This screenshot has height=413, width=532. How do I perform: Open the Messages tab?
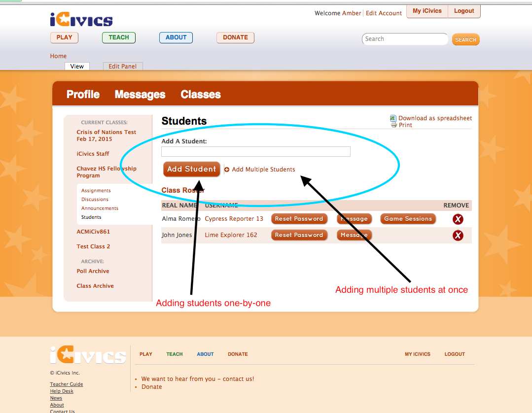[140, 94]
